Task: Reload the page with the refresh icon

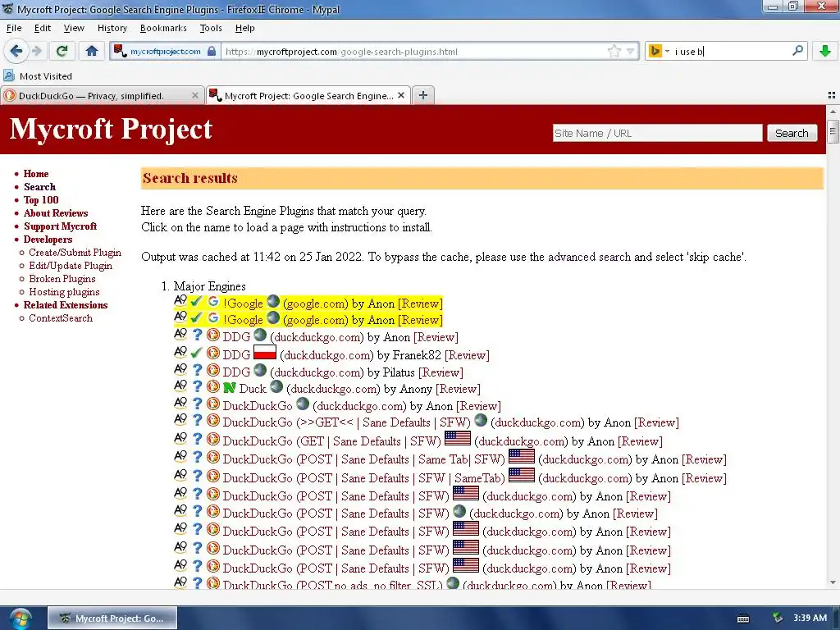Action: click(x=62, y=52)
